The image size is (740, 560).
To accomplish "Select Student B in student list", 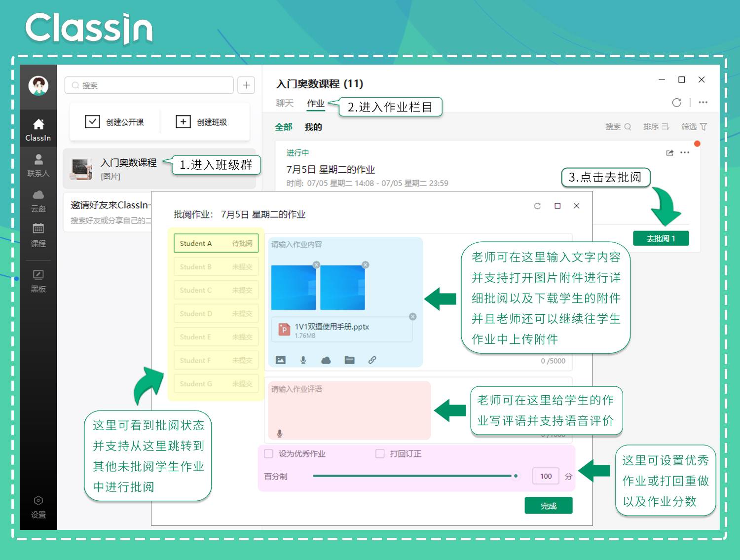I will 216,267.
